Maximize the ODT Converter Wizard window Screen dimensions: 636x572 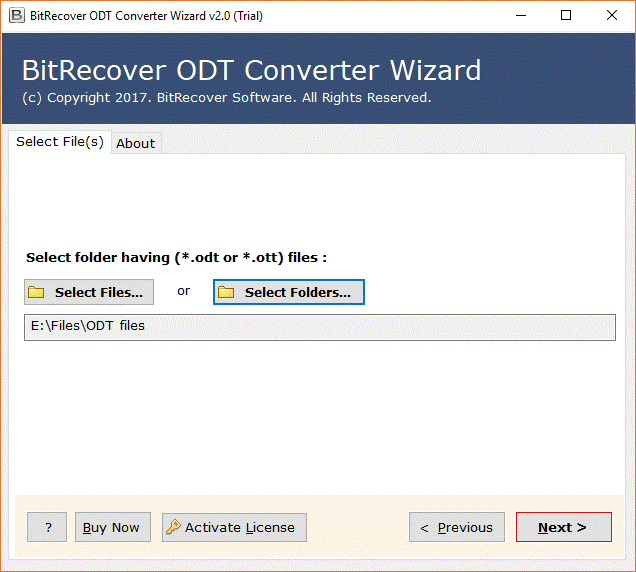click(x=566, y=16)
